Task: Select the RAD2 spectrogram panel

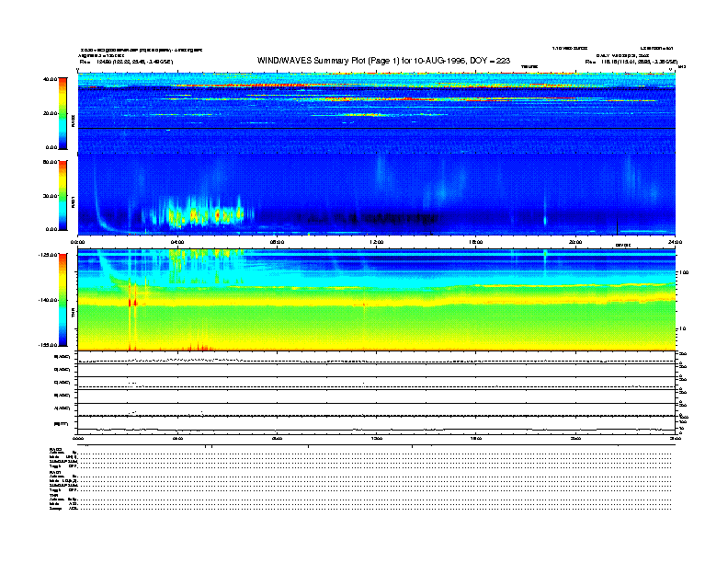Action: [x=377, y=113]
